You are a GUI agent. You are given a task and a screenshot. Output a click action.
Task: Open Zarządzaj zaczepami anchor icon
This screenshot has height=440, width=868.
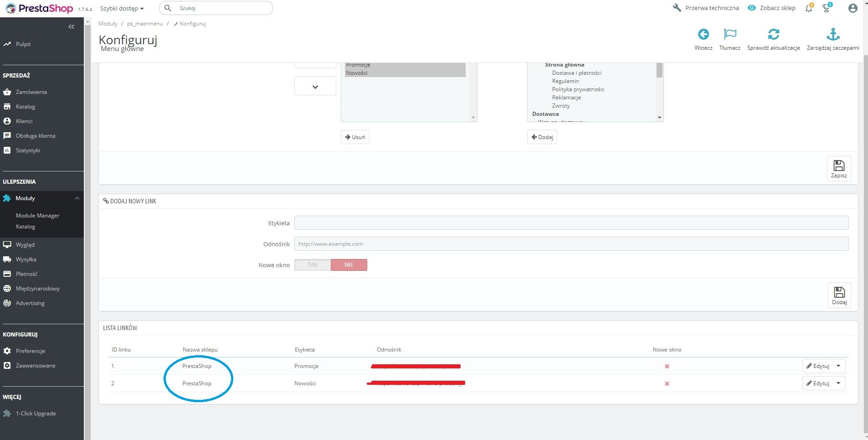click(x=833, y=34)
